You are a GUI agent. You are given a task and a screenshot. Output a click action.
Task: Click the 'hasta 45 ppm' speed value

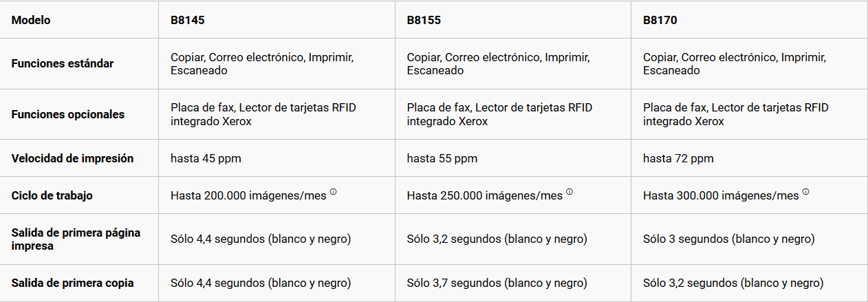click(x=206, y=158)
